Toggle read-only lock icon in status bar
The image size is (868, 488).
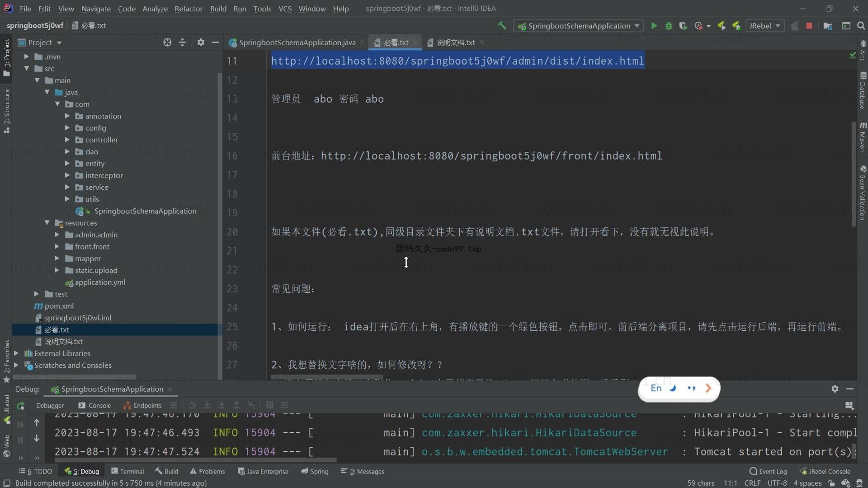pos(831,483)
